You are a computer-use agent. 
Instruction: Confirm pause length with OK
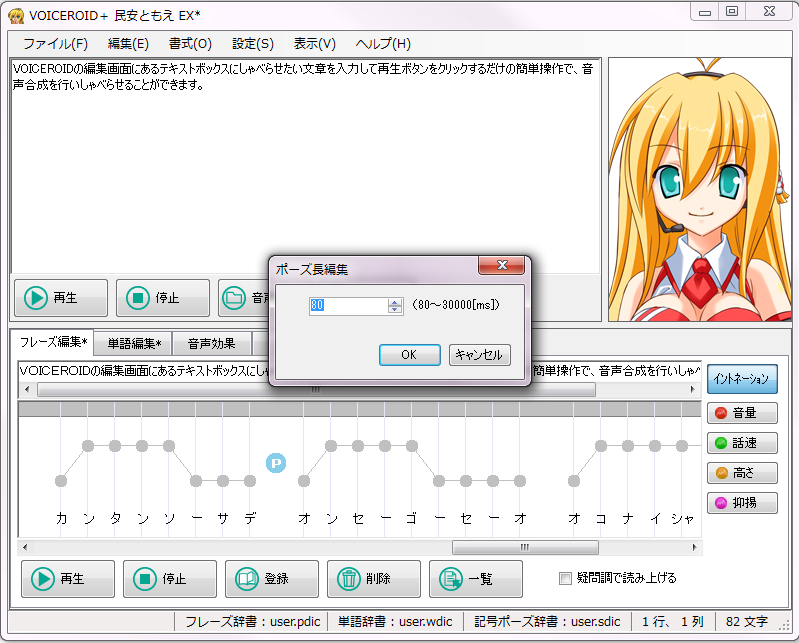(410, 355)
